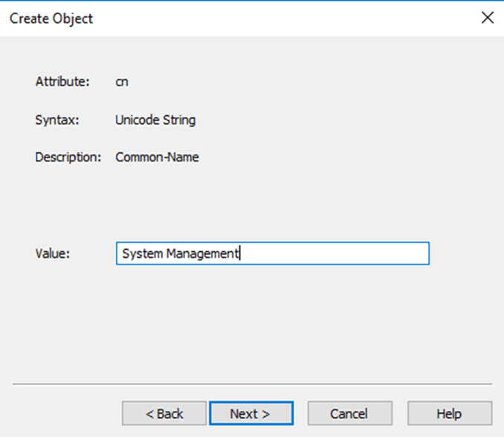This screenshot has height=437, width=504.
Task: Click the left arrow on Back button
Action: pyautogui.click(x=149, y=414)
